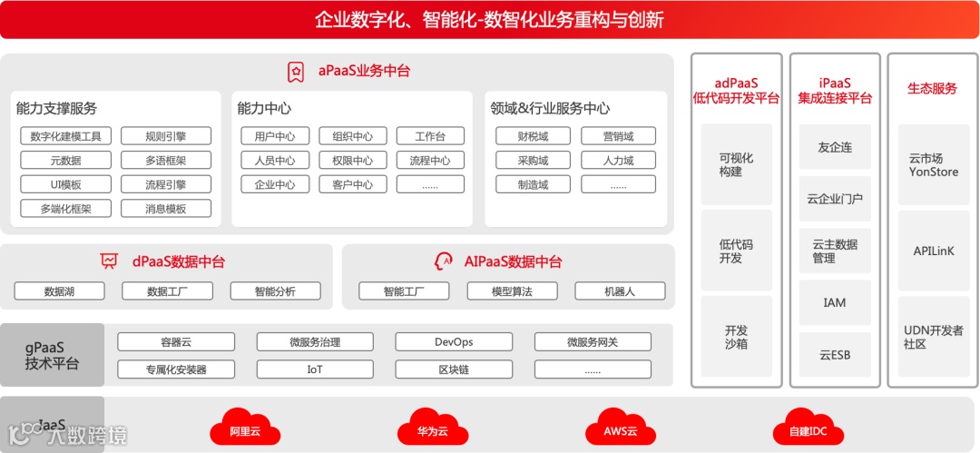Image resolution: width=980 pixels, height=453 pixels.
Task: Click the ellipsis box in 领域&行业服务中心
Action: click(618, 184)
